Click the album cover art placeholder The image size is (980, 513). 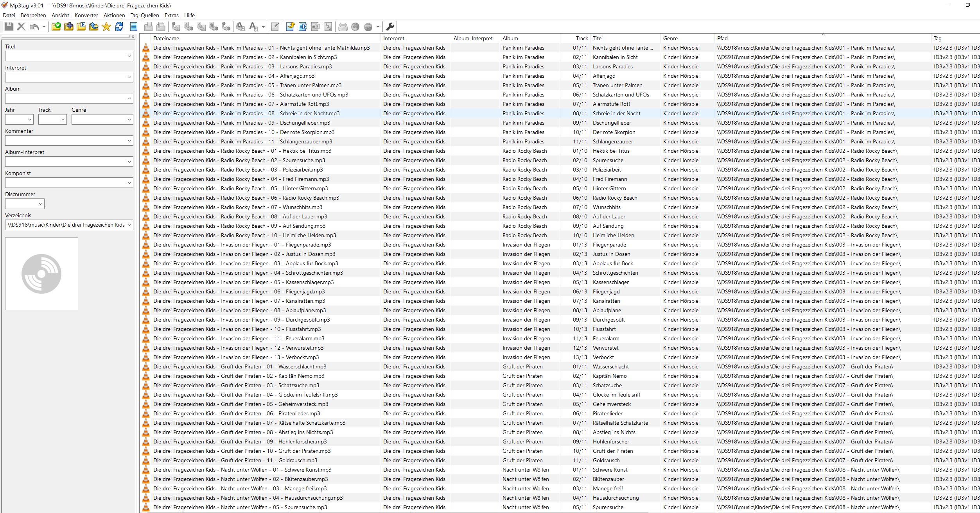(x=41, y=273)
